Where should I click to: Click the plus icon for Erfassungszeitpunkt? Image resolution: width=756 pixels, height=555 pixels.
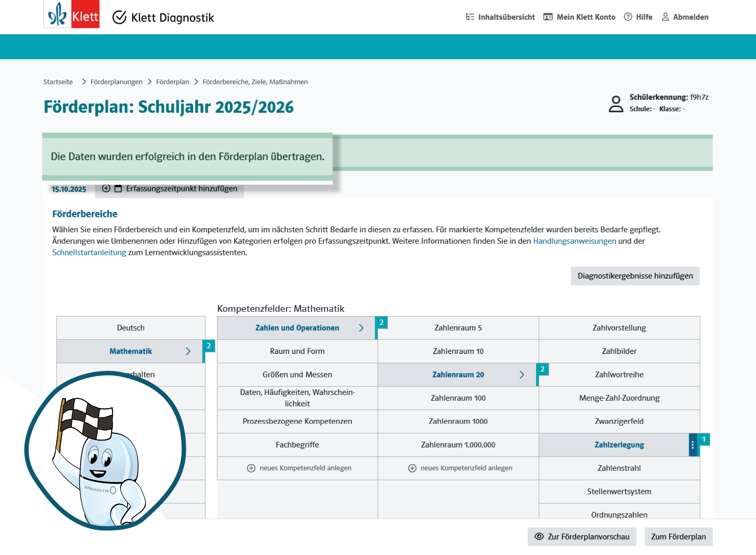pyautogui.click(x=106, y=189)
